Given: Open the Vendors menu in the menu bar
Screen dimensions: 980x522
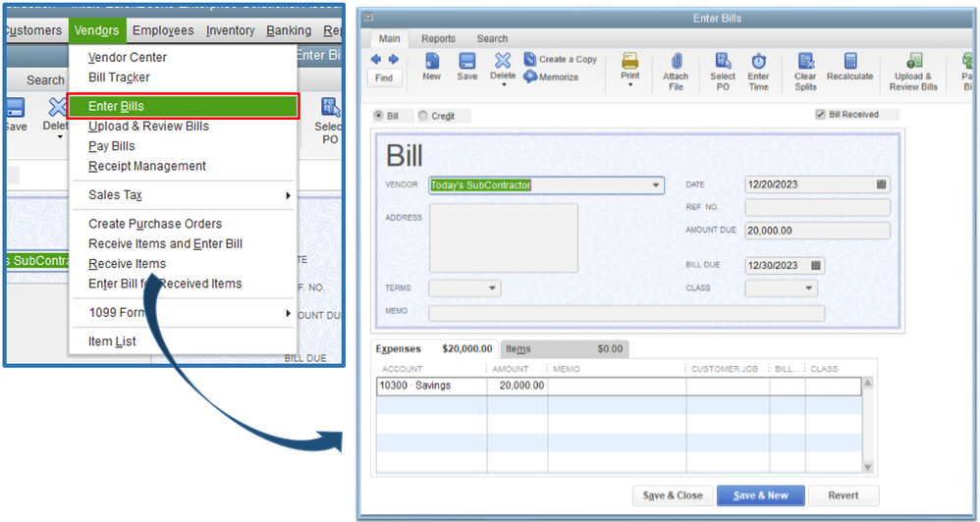Looking at the screenshot, I should [97, 30].
